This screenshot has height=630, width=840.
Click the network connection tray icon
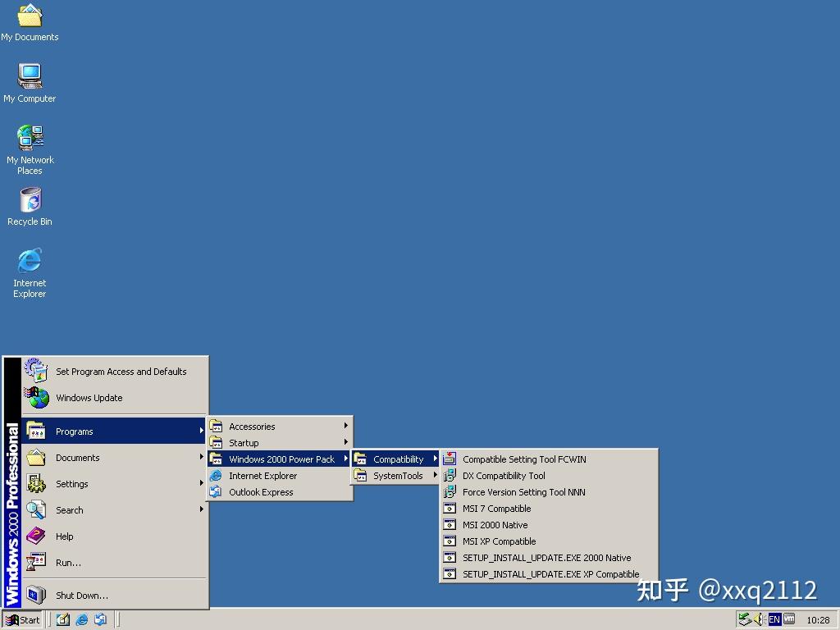744,619
